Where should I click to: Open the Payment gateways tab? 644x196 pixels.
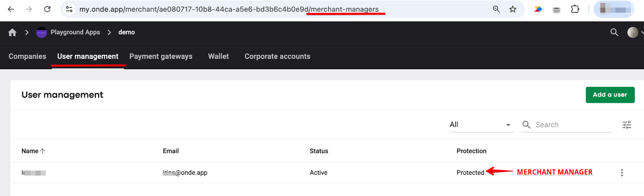point(161,56)
